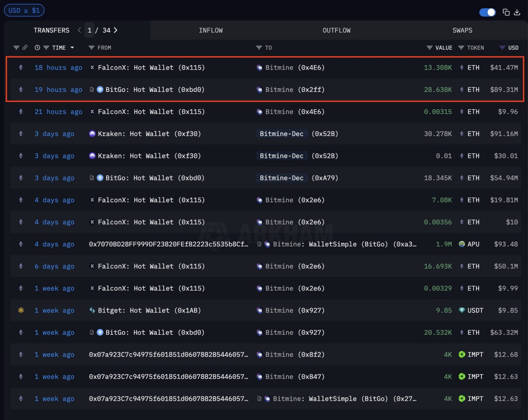
Task: Click the download icon at top right
Action: pos(517,12)
